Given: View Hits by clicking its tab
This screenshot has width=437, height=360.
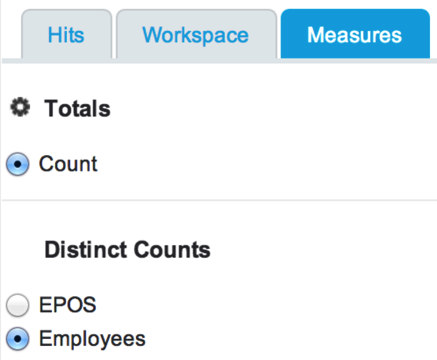Looking at the screenshot, I should point(66,34).
